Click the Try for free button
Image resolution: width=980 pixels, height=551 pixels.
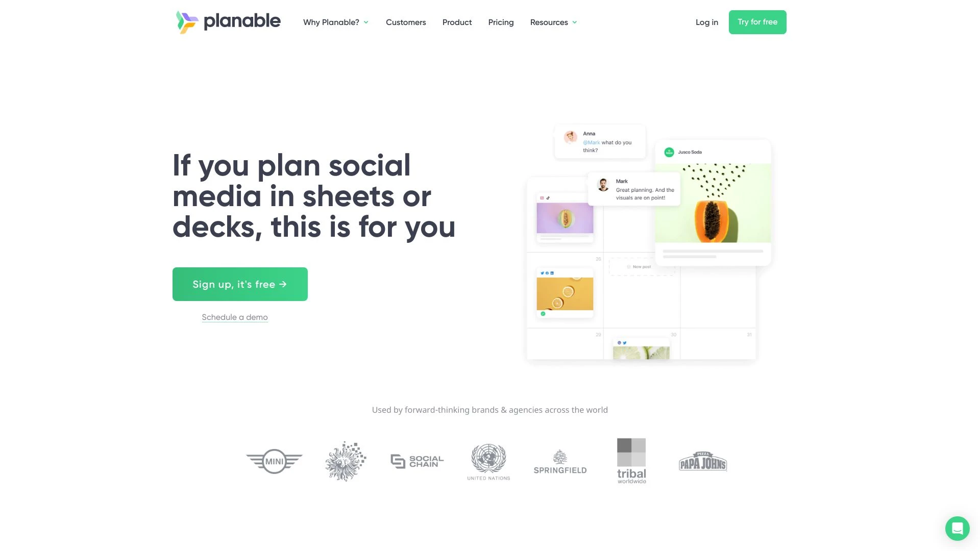click(x=757, y=21)
